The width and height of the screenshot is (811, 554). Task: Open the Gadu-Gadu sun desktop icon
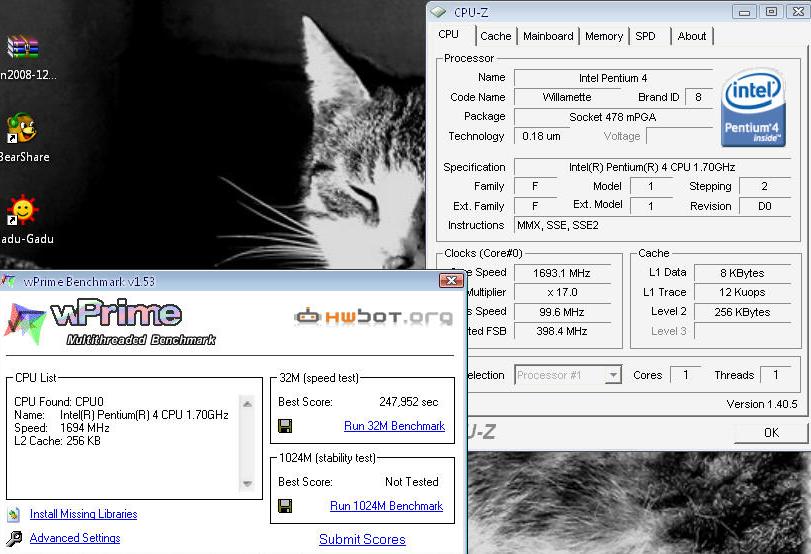point(22,210)
